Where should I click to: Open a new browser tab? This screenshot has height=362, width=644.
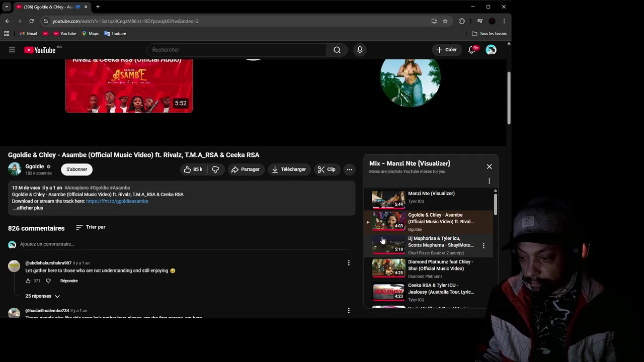pos(98,7)
